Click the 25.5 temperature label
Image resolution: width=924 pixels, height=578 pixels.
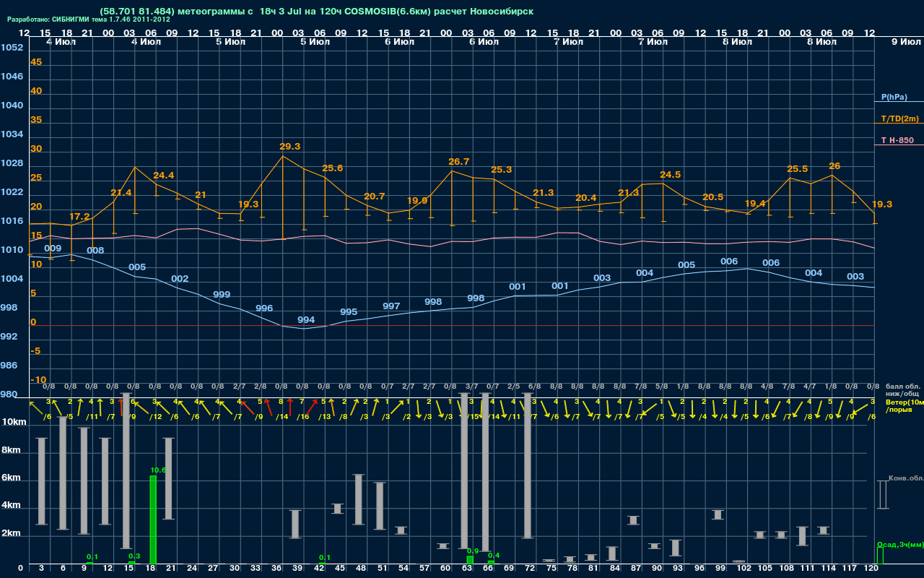pyautogui.click(x=797, y=169)
